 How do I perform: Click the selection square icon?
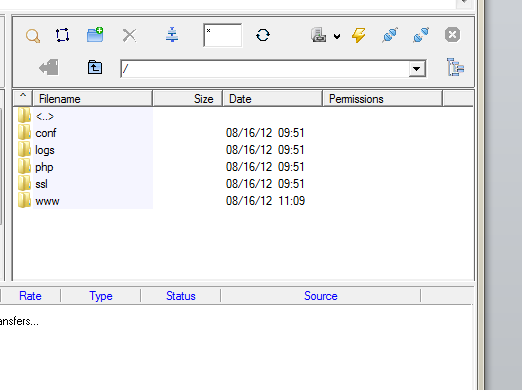(x=62, y=35)
